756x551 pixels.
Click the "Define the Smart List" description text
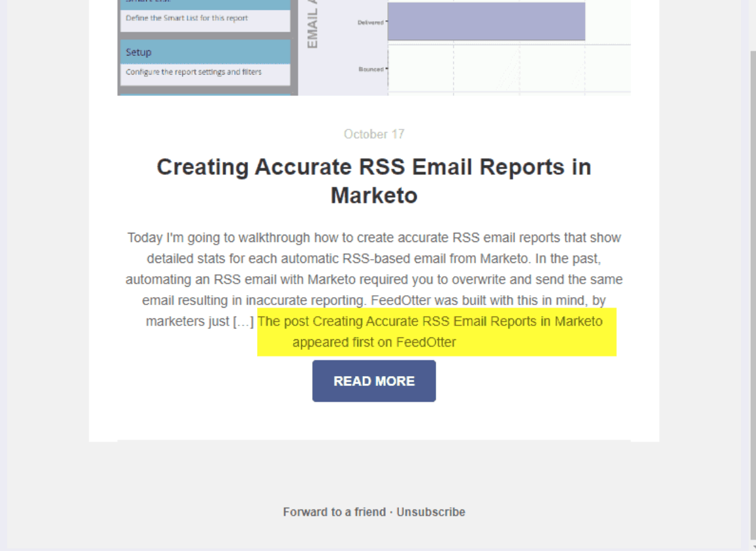tap(187, 18)
